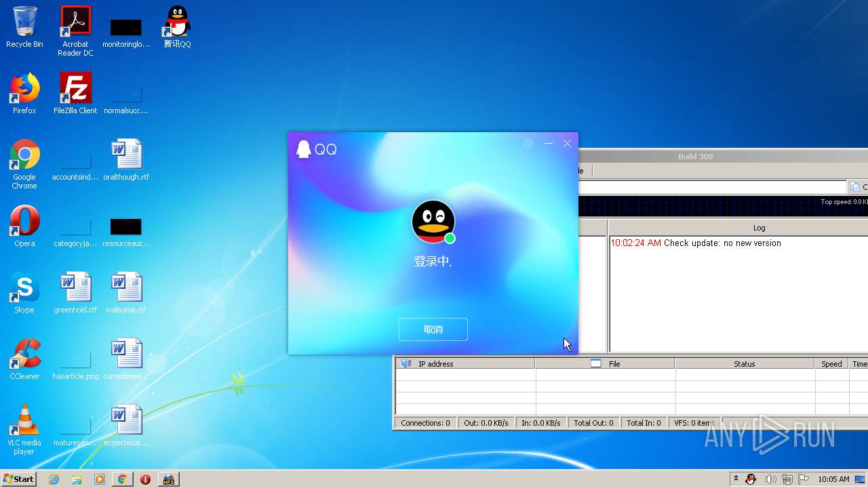Open the normalsucc... desktop file
The image size is (868, 488).
point(126,99)
